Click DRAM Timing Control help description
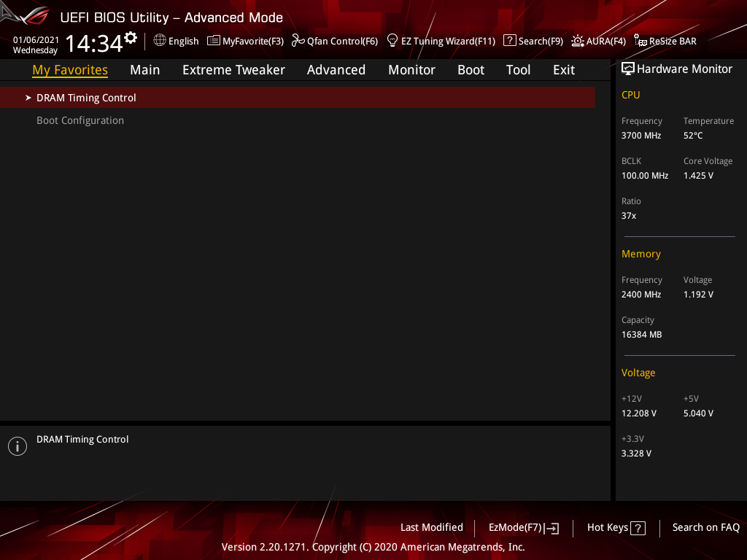Image resolution: width=747 pixels, height=560 pixels. coord(82,440)
